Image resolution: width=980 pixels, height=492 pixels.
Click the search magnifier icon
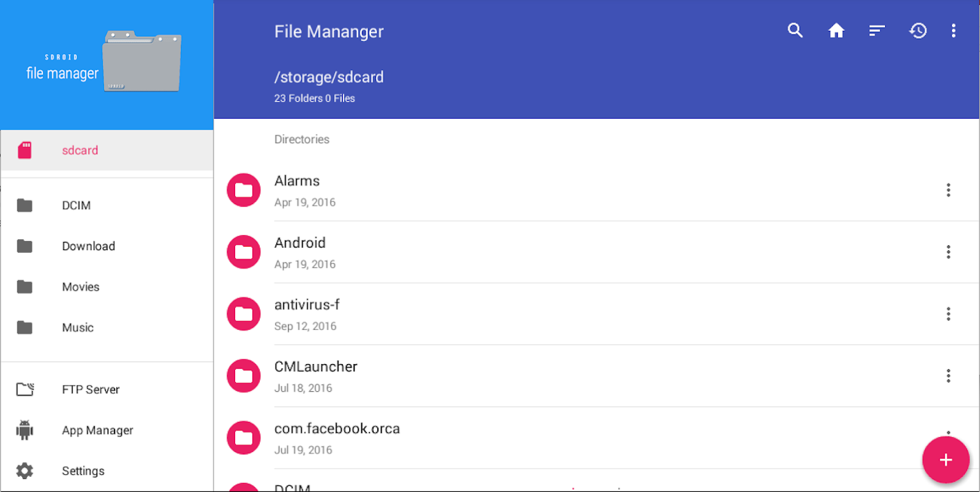click(795, 31)
